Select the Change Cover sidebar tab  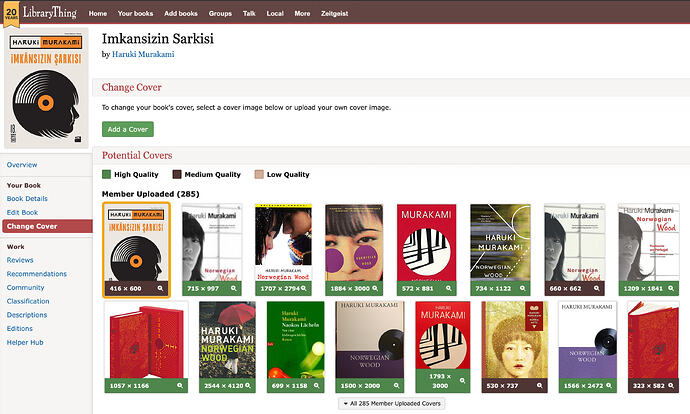pos(47,226)
